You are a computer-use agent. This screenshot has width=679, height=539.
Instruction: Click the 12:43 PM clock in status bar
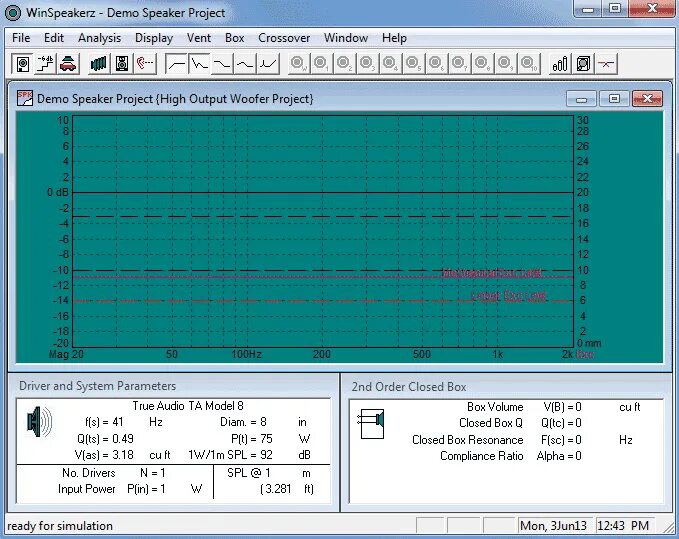tap(623, 526)
